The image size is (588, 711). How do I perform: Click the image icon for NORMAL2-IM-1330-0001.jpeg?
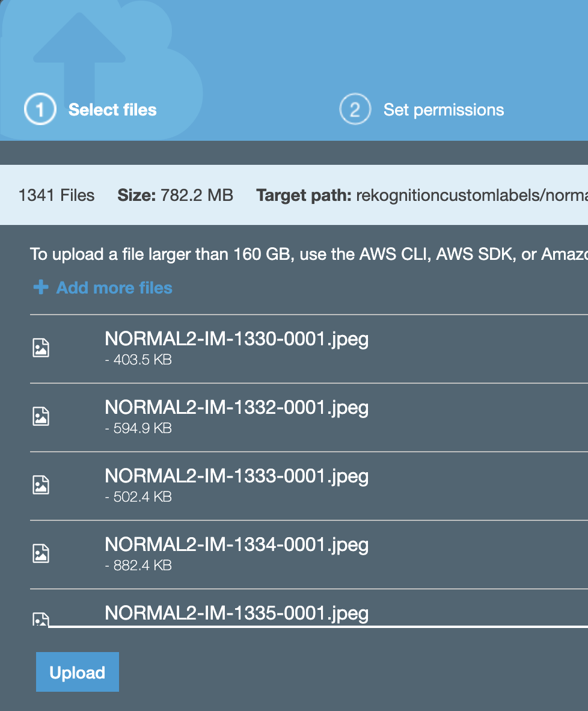[41, 348]
